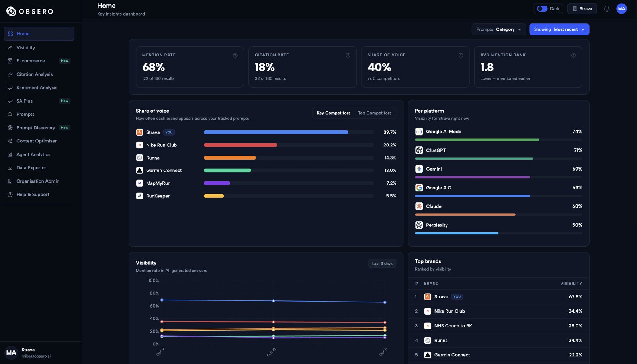Click the Avg Mention Rank help icon
637x364 pixels.
pos(573,55)
